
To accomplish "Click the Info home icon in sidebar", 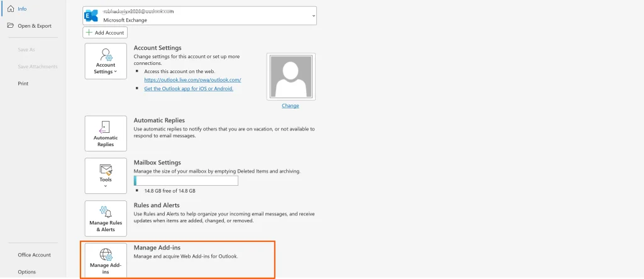I will click(x=10, y=9).
